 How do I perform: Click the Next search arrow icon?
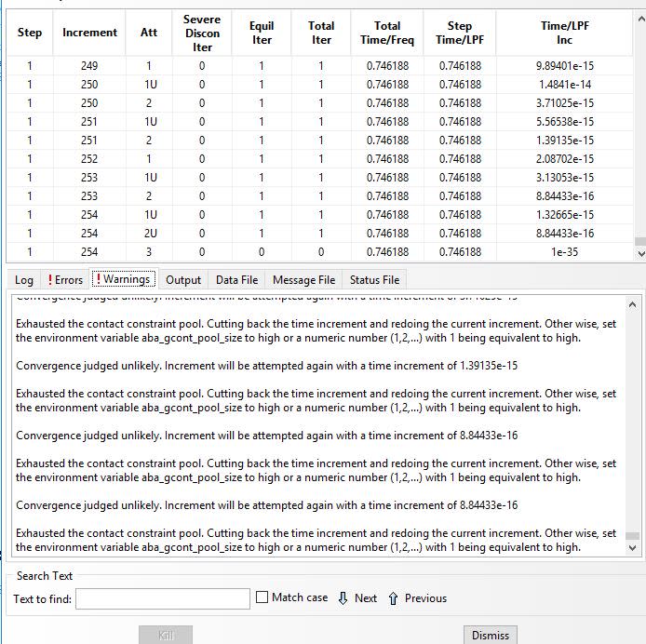[343, 597]
